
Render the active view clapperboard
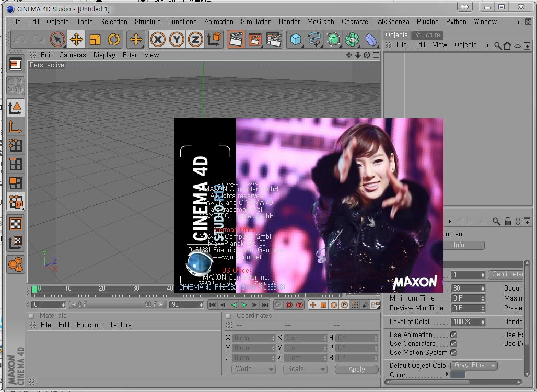tap(236, 39)
